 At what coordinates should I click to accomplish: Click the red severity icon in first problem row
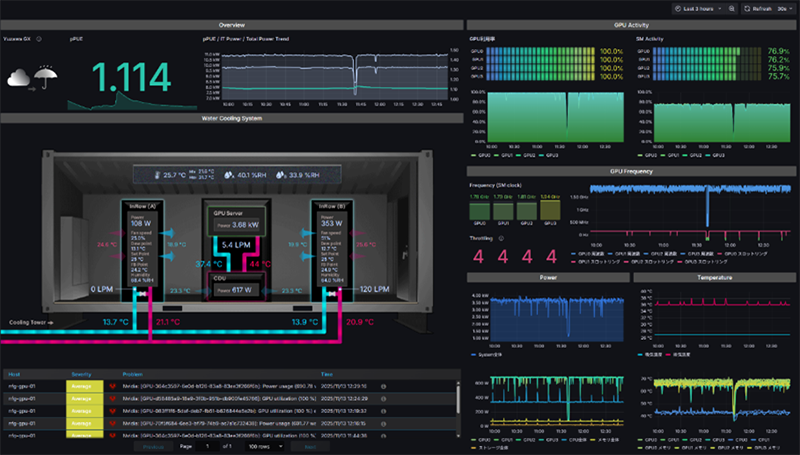(x=112, y=384)
